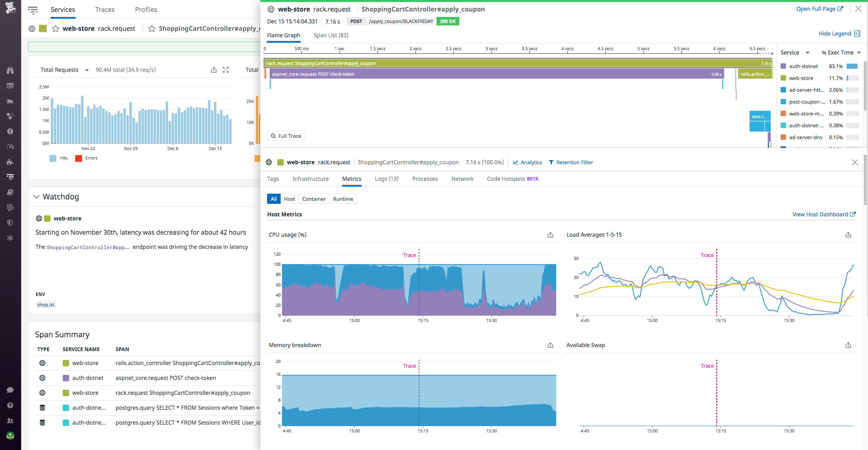Click the shop.ist environment tag
This screenshot has width=868, height=450.
(45, 304)
